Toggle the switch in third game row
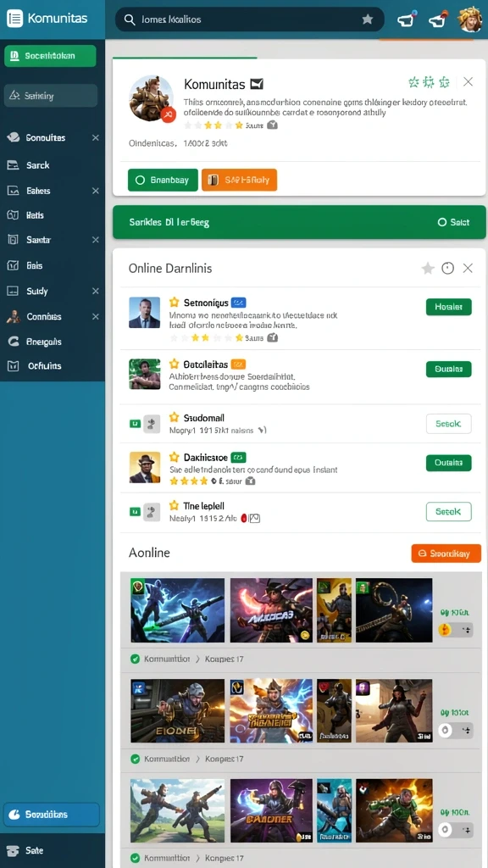Screen dimensions: 488x868 point(455,830)
